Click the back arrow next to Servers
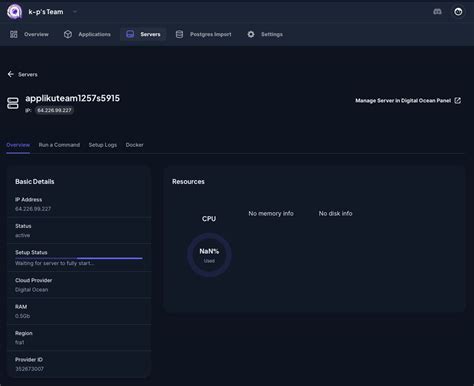The image size is (474, 386). 11,74
